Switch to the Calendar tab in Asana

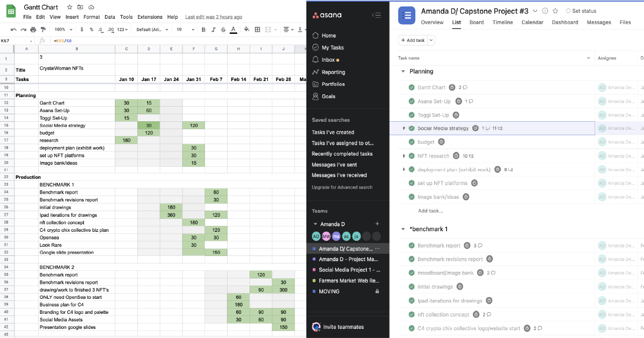point(532,23)
